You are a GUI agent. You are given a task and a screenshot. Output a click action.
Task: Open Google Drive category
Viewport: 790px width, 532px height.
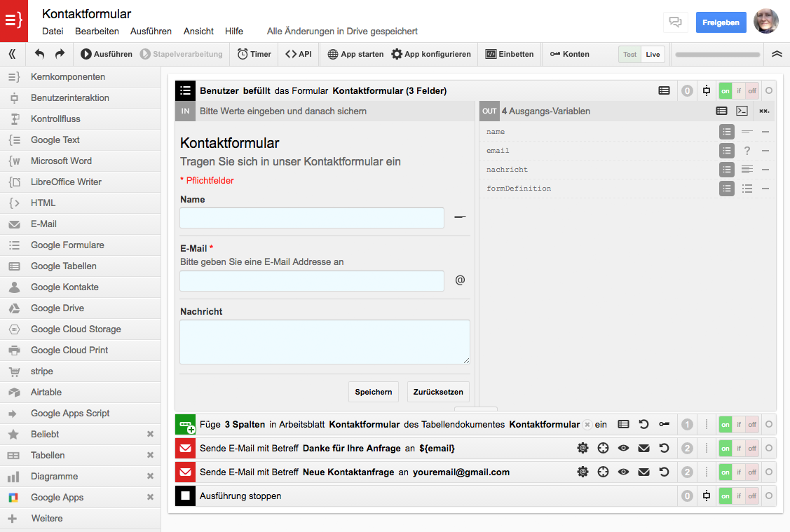(80, 308)
